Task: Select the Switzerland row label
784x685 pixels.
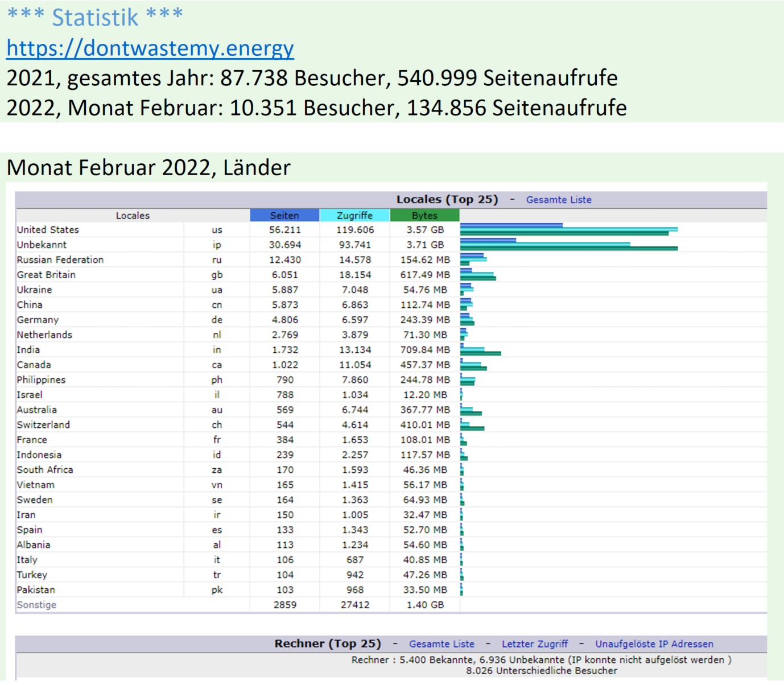Action: click(x=43, y=425)
